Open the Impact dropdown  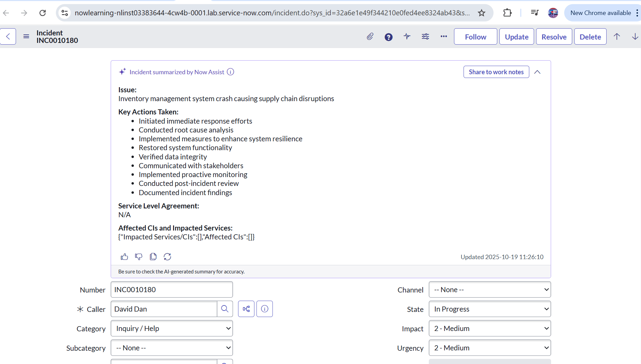point(489,328)
